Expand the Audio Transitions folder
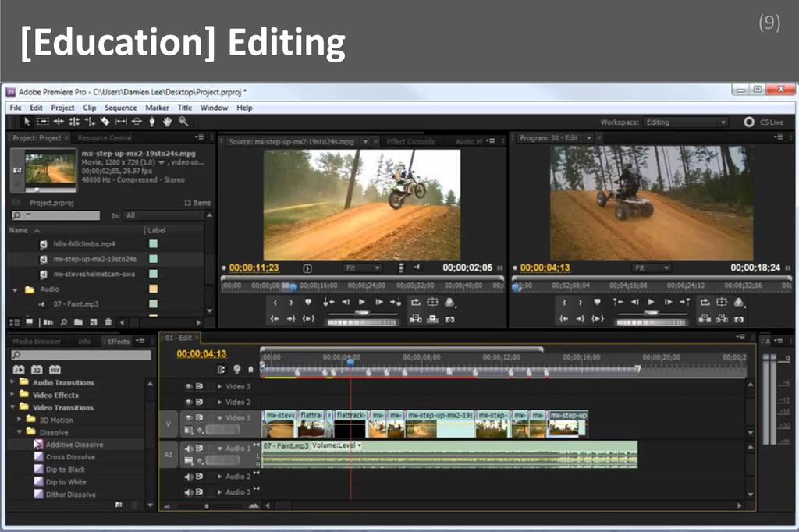Screen dimensions: 799x532 pos(13,382)
